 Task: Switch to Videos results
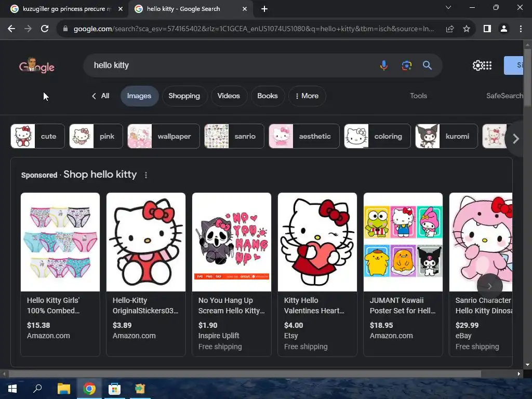pyautogui.click(x=229, y=96)
